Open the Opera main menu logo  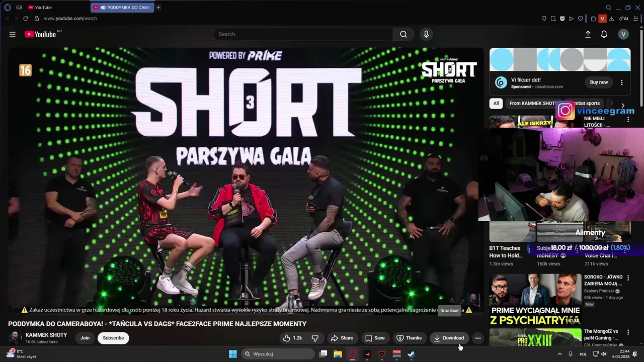click(x=8, y=8)
